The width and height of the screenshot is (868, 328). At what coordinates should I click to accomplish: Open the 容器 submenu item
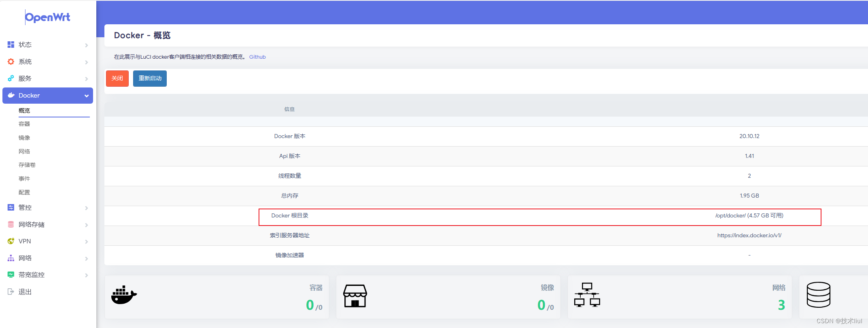[x=24, y=124]
